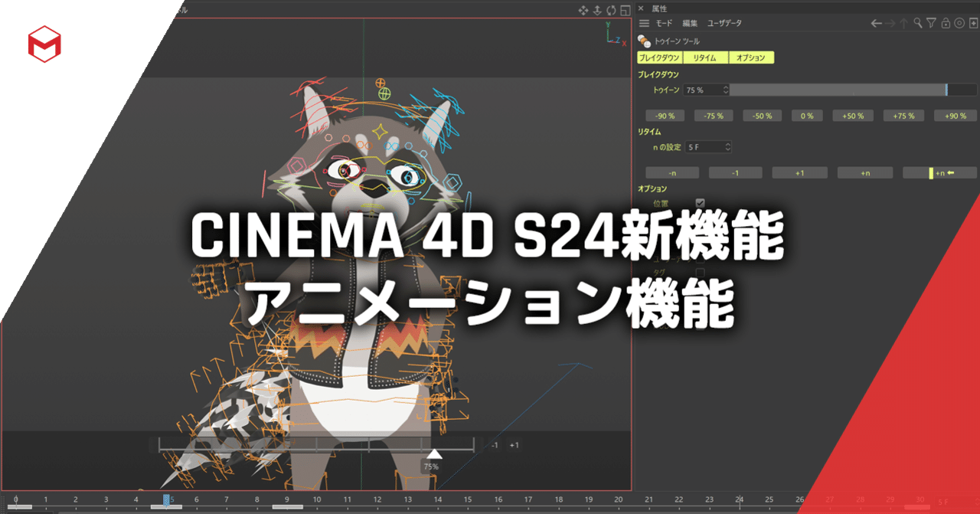Click the back arrow in the attribute manager
This screenshot has height=514, width=980.
pyautogui.click(x=877, y=23)
